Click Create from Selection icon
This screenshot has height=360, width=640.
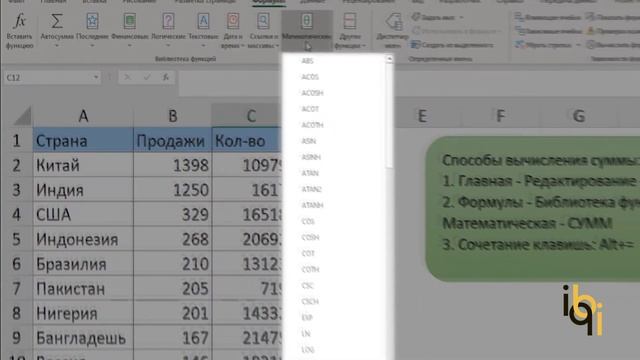tap(416, 45)
